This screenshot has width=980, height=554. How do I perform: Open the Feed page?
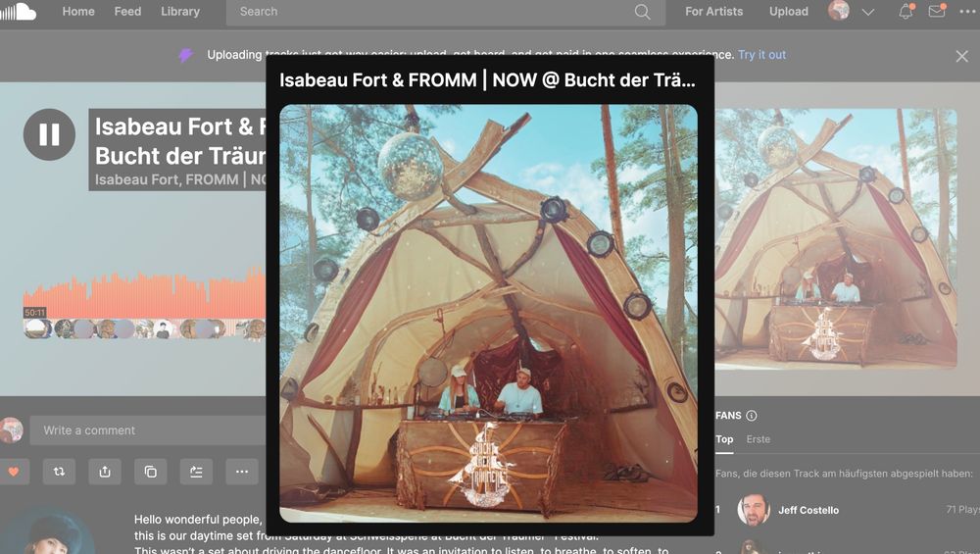pos(127,11)
